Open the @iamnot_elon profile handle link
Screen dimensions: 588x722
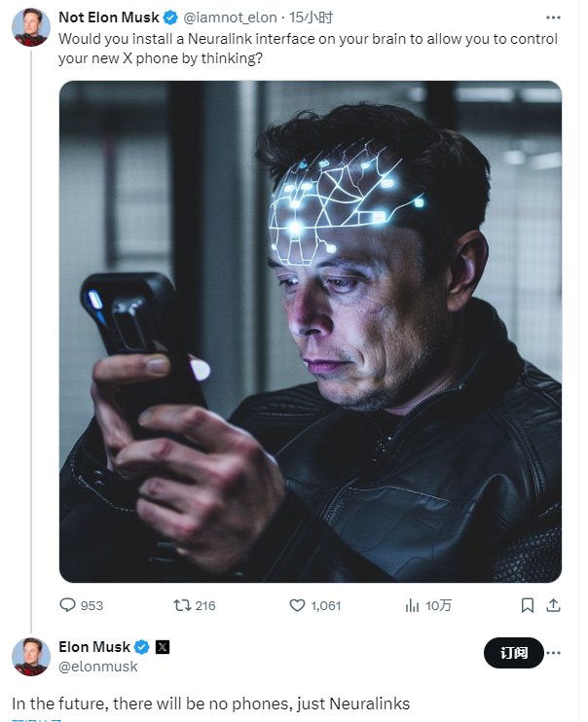pos(230,18)
